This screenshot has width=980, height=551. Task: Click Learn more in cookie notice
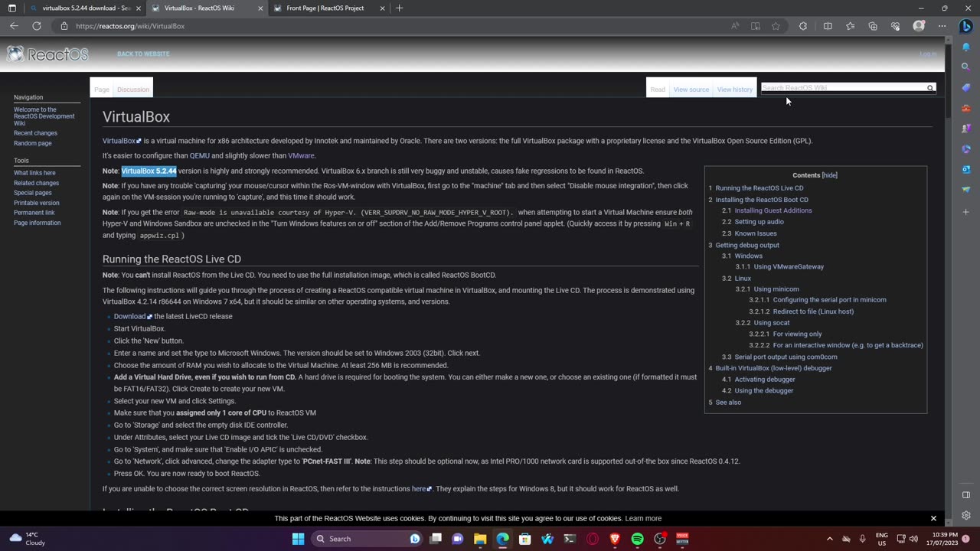coord(643,518)
